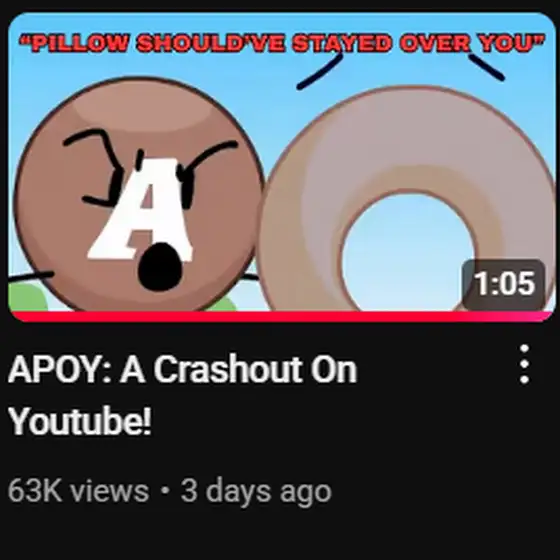
Task: Click the 1:05 duration badge
Action: click(504, 284)
